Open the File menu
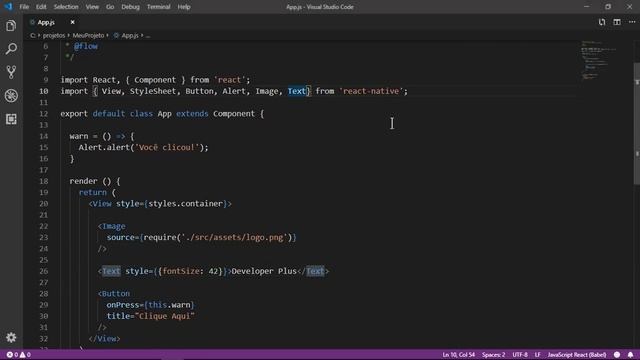 [x=24, y=7]
